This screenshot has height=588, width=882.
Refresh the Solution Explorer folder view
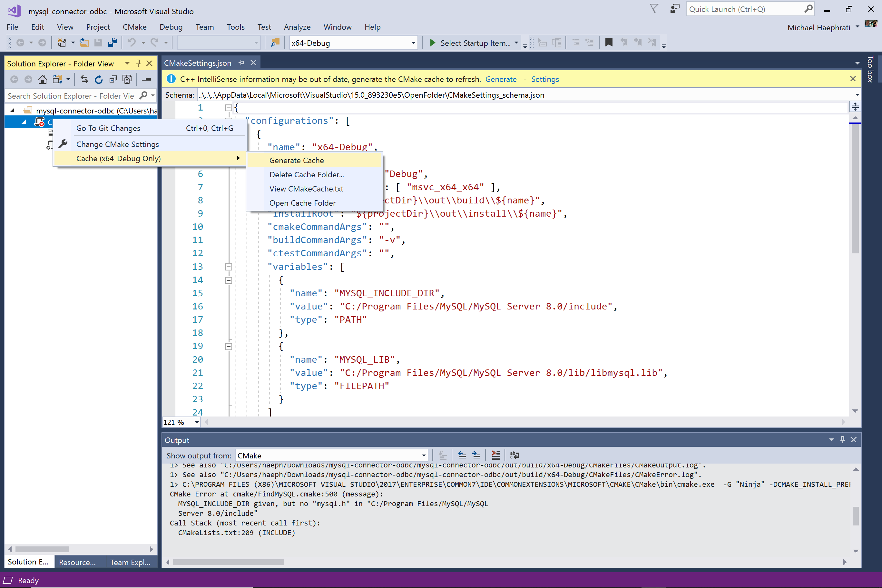click(x=98, y=80)
